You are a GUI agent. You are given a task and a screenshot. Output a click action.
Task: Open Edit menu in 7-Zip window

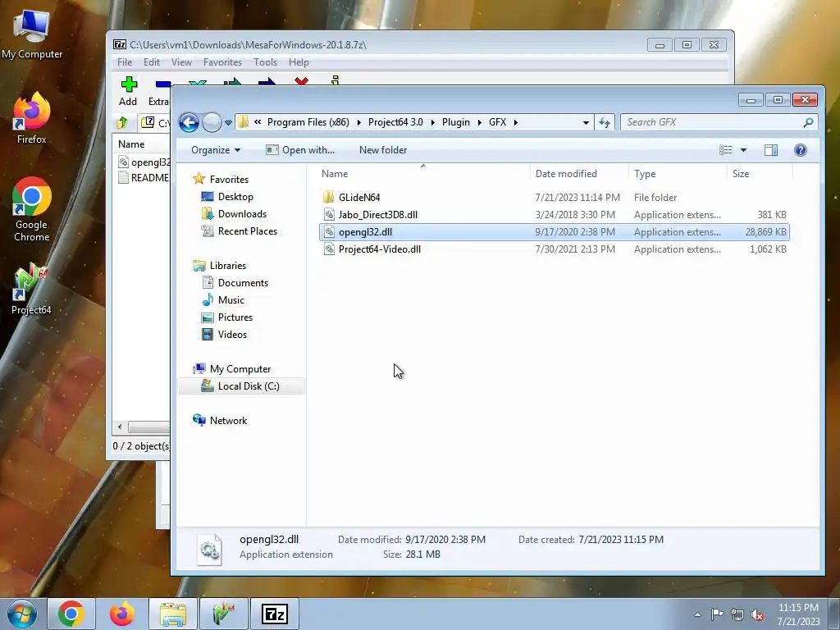(x=152, y=62)
